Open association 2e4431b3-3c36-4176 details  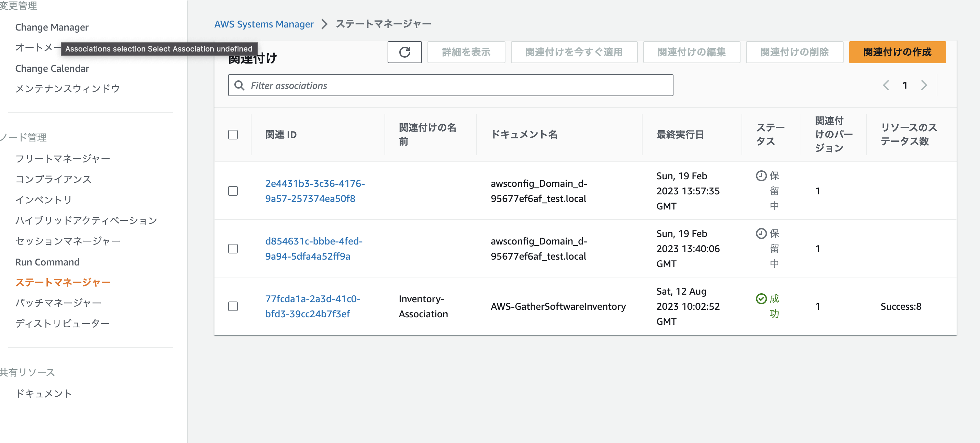coord(315,191)
